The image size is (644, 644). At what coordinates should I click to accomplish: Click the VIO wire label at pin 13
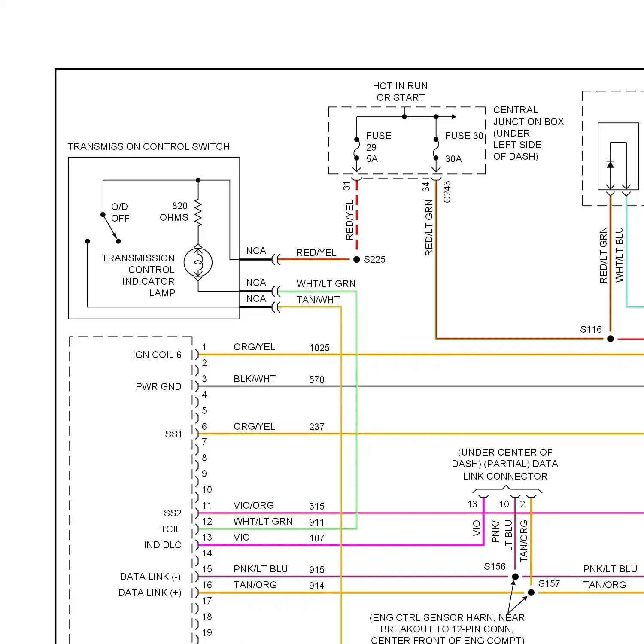pyautogui.click(x=242, y=537)
